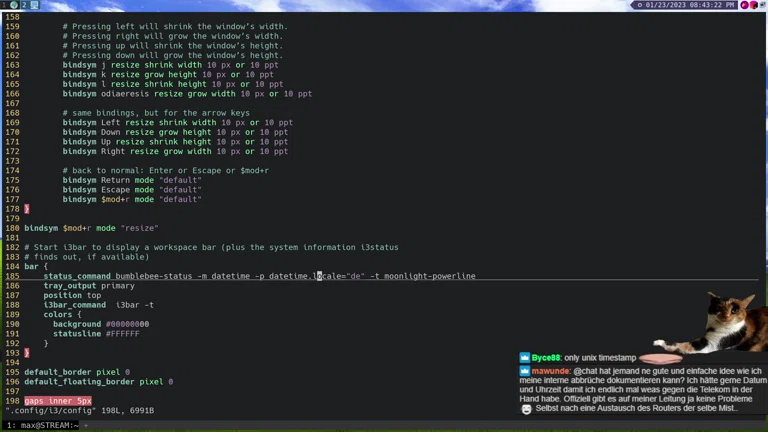The image size is (768, 432).
Task: Place cursor on line 163 bindsym j
Action: [x=170, y=65]
